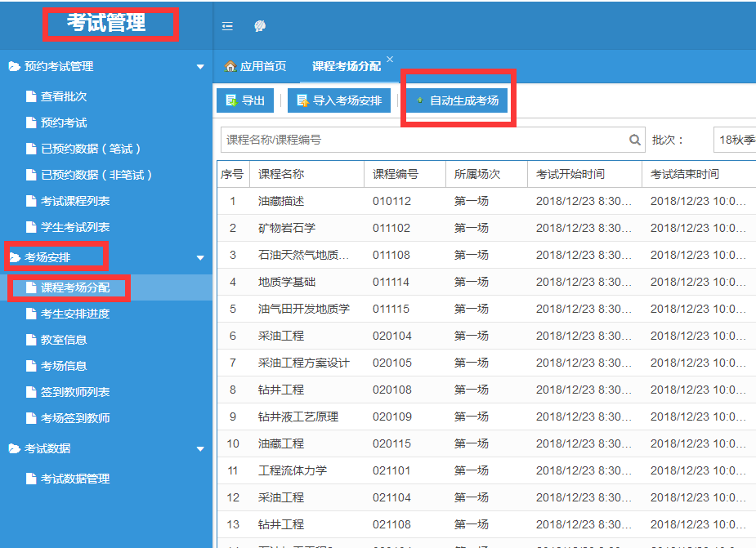The width and height of the screenshot is (756, 548).
Task: Click the 课程名称/课程编号 search field
Action: (423, 140)
